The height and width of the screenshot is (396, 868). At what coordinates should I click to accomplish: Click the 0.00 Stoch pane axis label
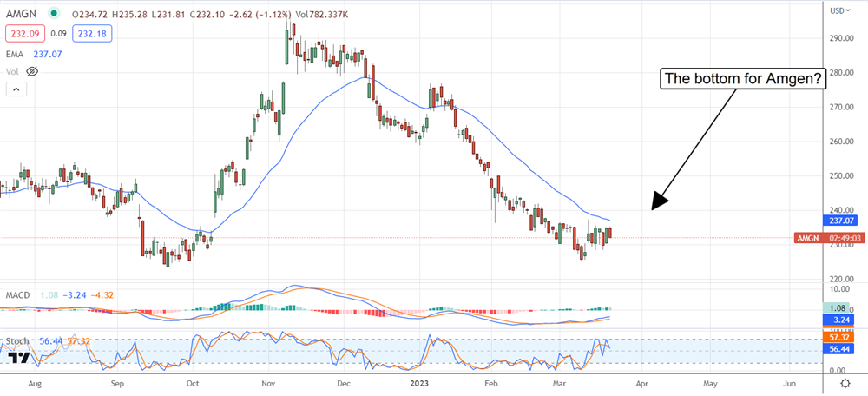pyautogui.click(x=838, y=371)
